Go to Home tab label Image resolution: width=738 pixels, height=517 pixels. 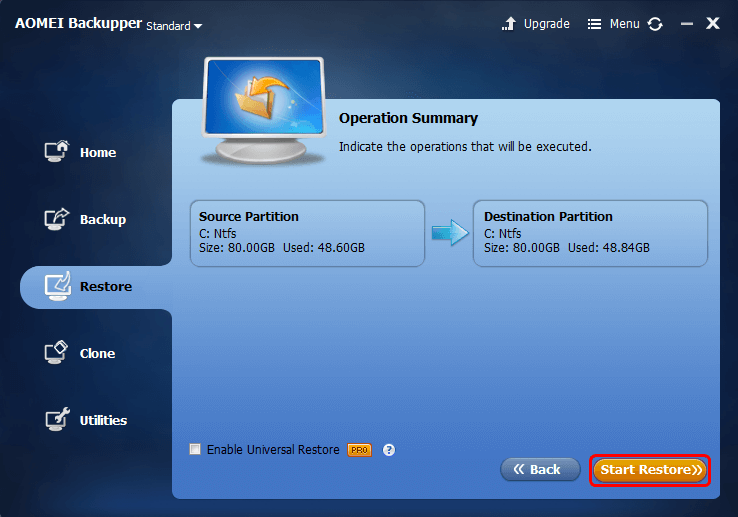click(98, 153)
